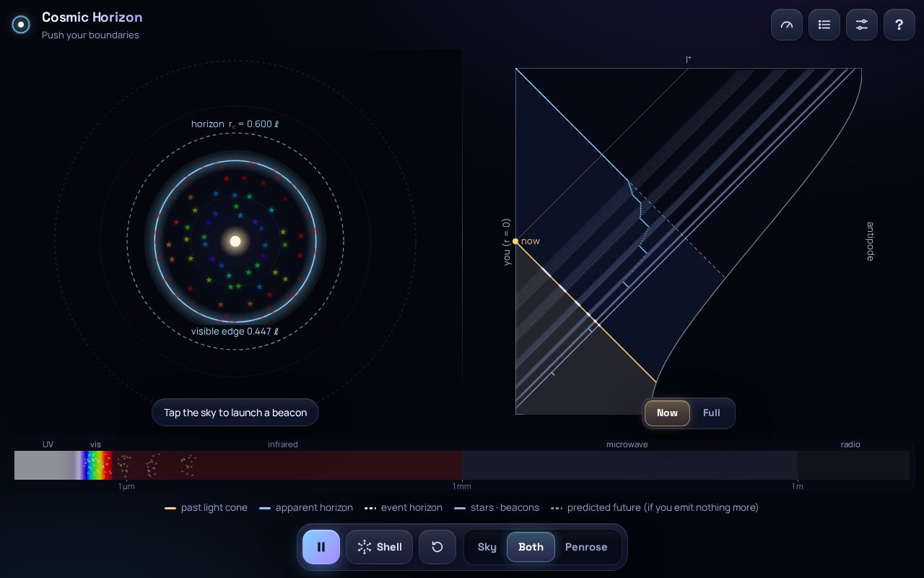Open the sliders settings panel
924x578 pixels.
[x=862, y=25]
